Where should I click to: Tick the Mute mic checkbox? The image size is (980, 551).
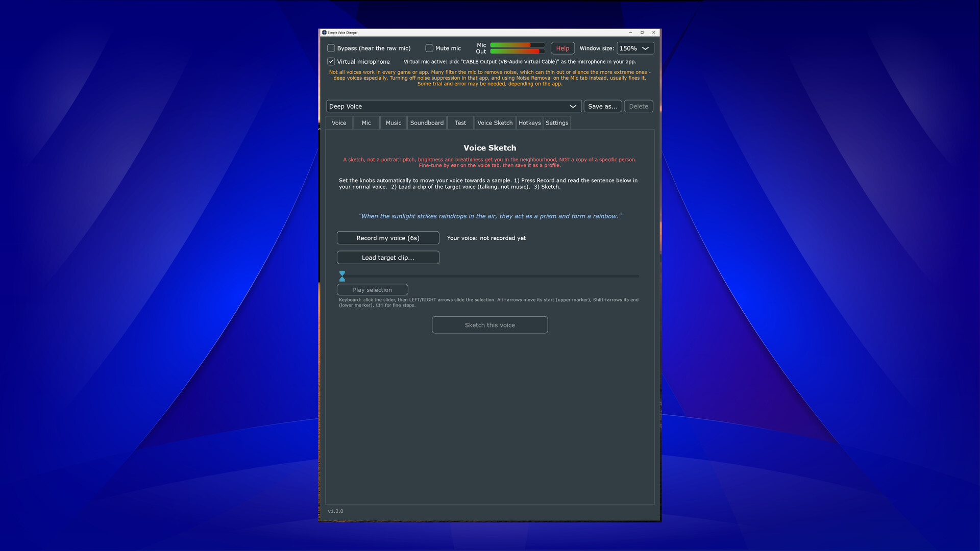[x=429, y=48]
